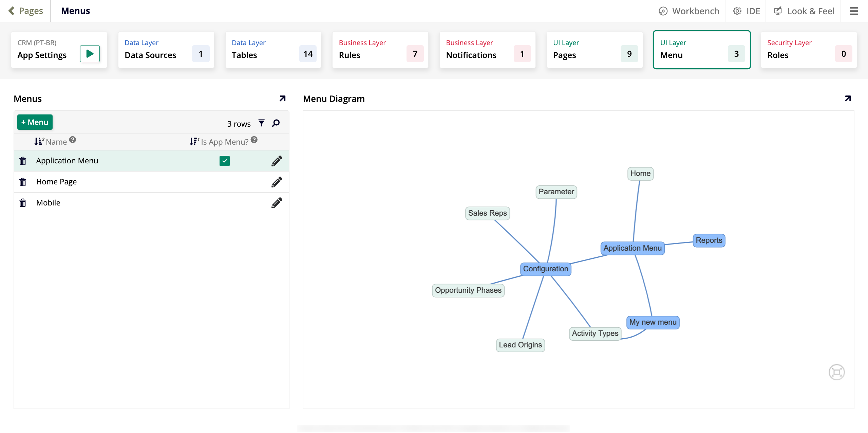This screenshot has width=868, height=433.
Task: Edit the Mobile menu with pencil icon
Action: (x=277, y=203)
